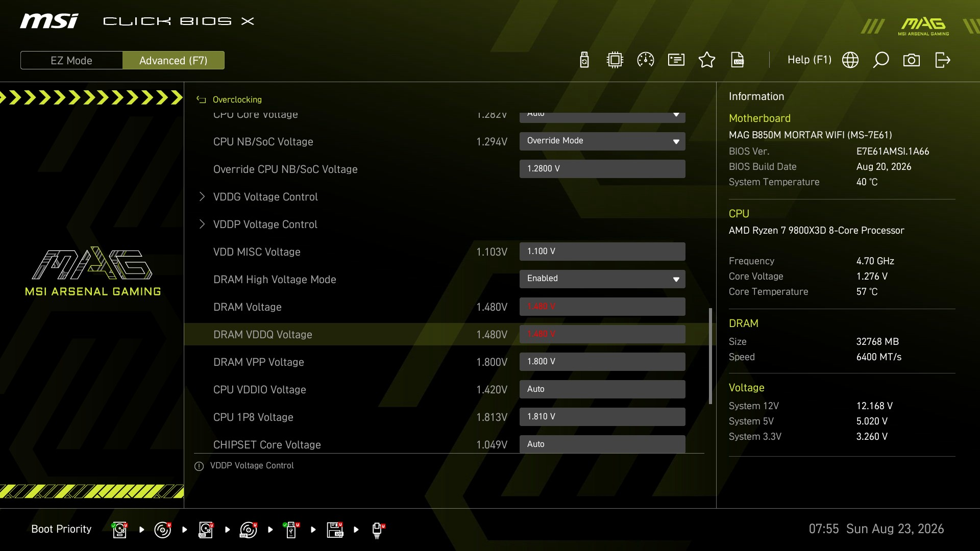Open search via the magnifier icon
Image resolution: width=980 pixels, height=551 pixels.
881,60
